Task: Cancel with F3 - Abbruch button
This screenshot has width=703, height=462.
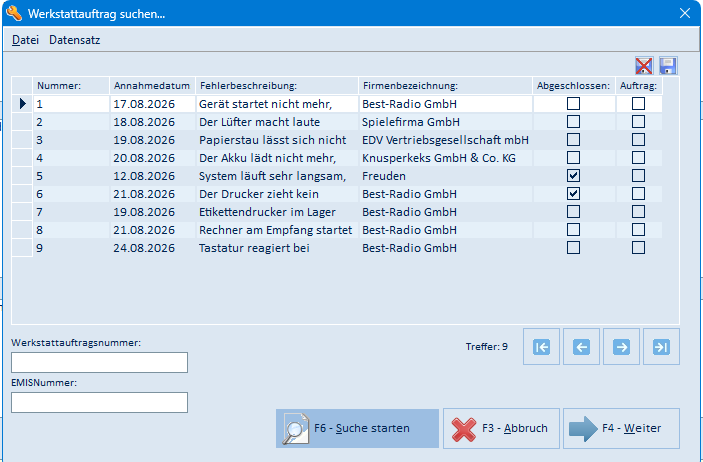Action: pyautogui.click(x=501, y=428)
